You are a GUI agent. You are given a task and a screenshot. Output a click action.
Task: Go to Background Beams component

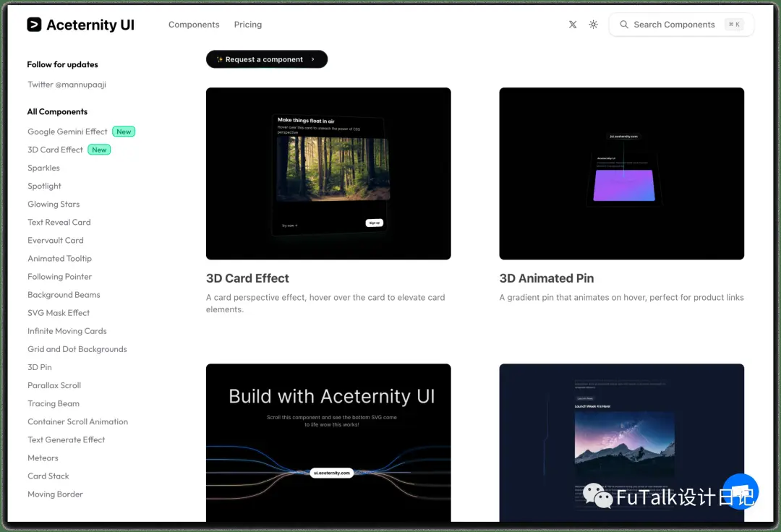64,295
